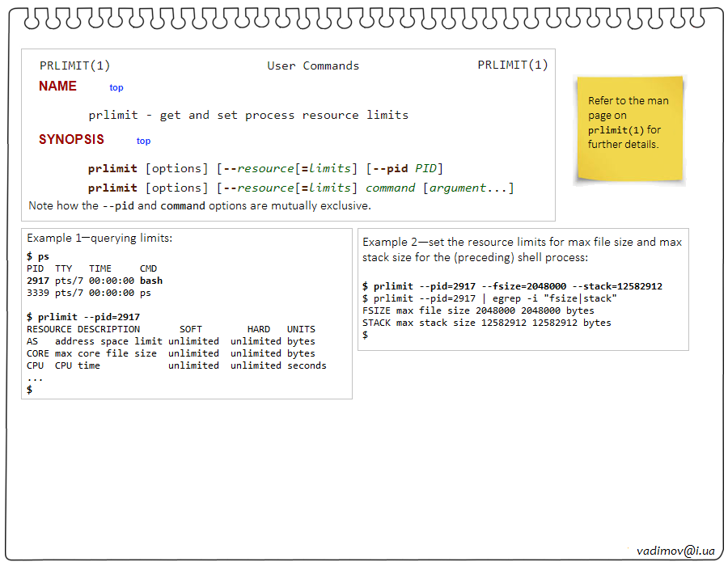728x566 pixels.
Task: Click the left PRLIMIT(1) page header
Action: (74, 65)
